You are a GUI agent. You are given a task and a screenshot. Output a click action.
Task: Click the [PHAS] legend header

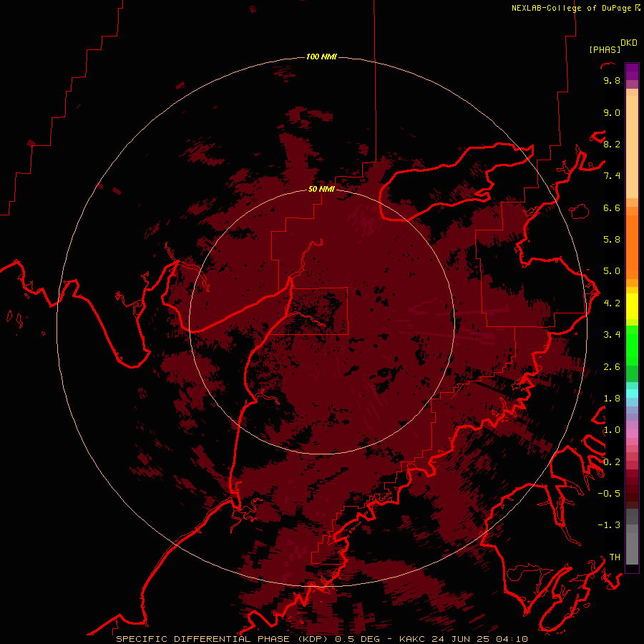tap(605, 49)
